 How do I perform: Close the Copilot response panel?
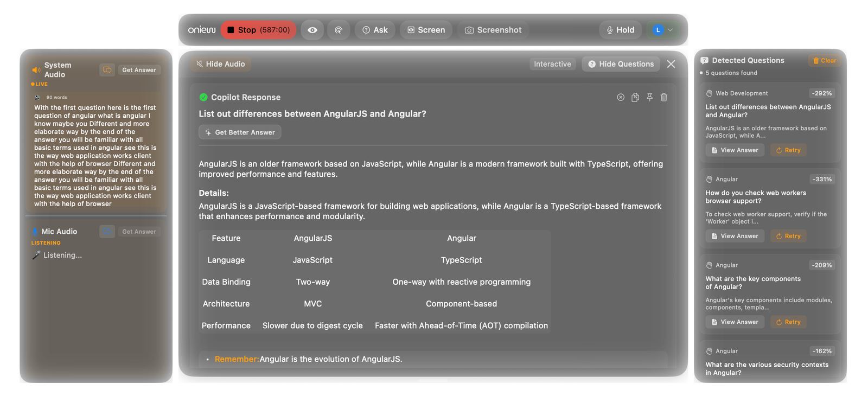click(671, 64)
